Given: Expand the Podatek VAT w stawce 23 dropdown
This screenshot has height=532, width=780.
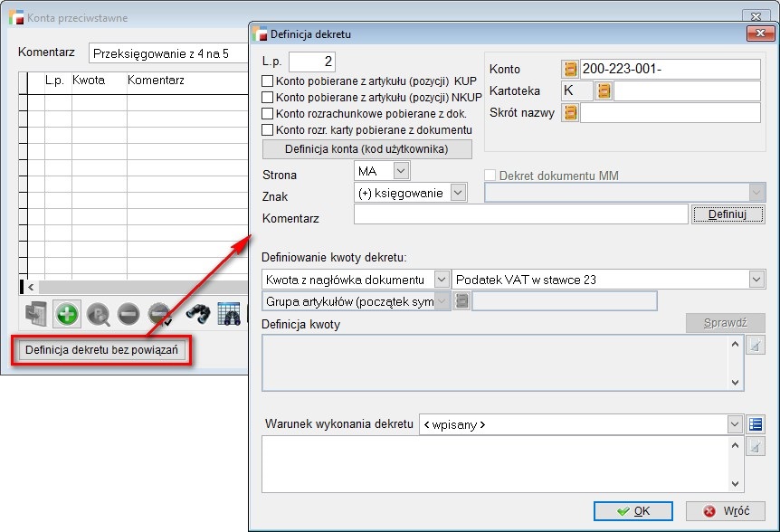Looking at the screenshot, I should (x=756, y=280).
